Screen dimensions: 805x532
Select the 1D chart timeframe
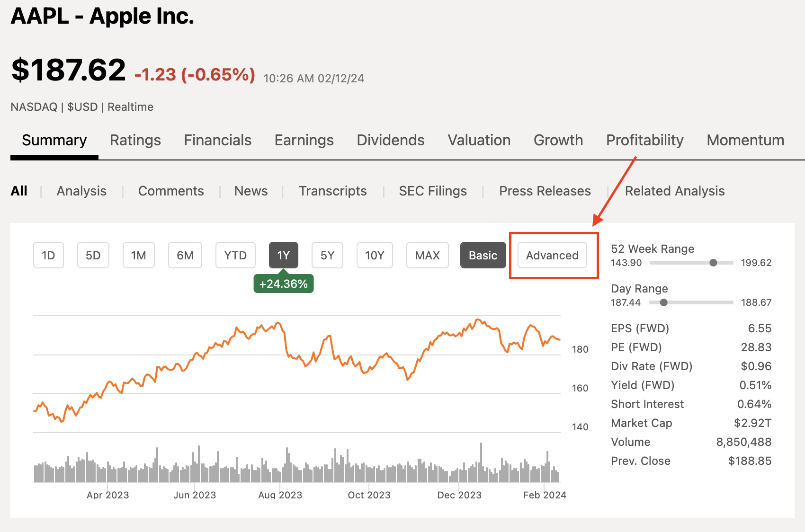click(48, 255)
